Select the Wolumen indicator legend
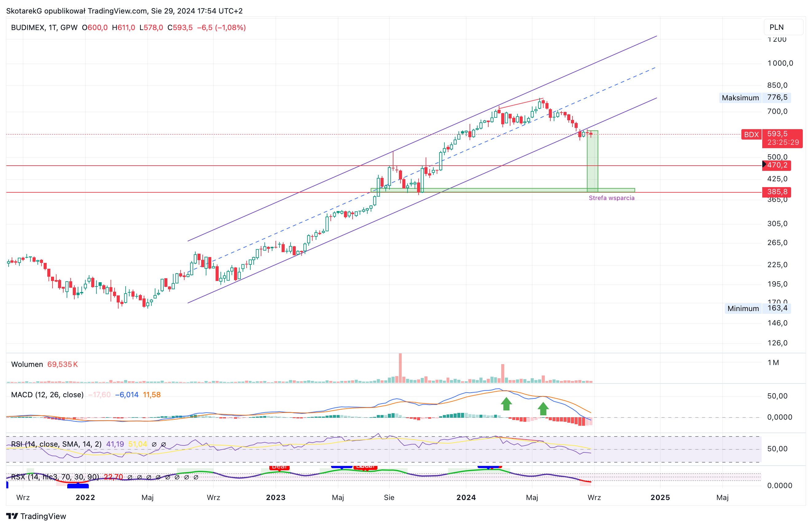Image resolution: width=812 pixels, height=527 pixels. (x=27, y=364)
